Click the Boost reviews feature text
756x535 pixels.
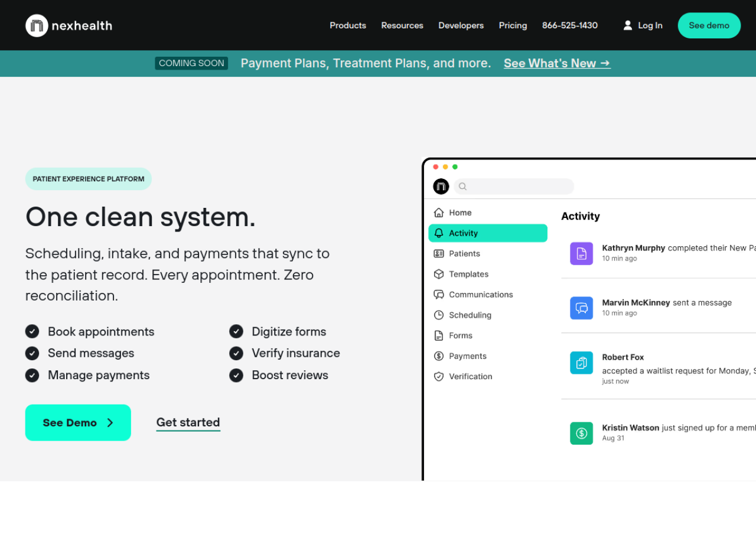(290, 375)
